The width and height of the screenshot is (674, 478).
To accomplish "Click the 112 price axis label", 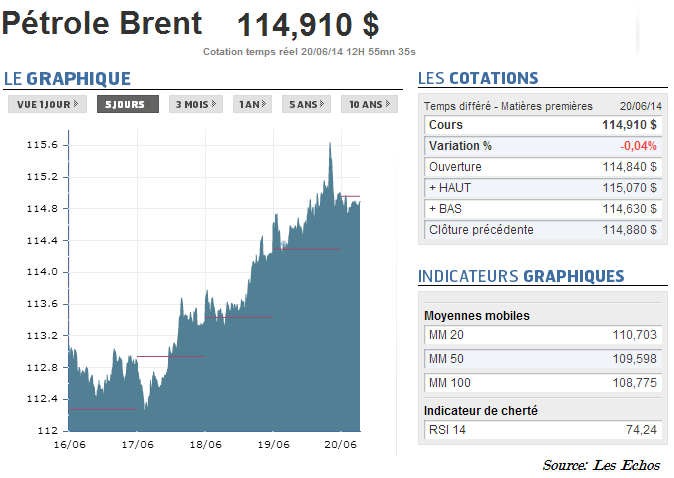I will click(x=48, y=431).
